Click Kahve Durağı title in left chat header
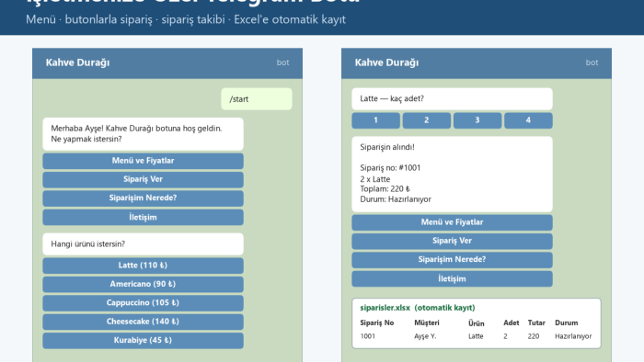The width and height of the screenshot is (644, 362). click(77, 62)
